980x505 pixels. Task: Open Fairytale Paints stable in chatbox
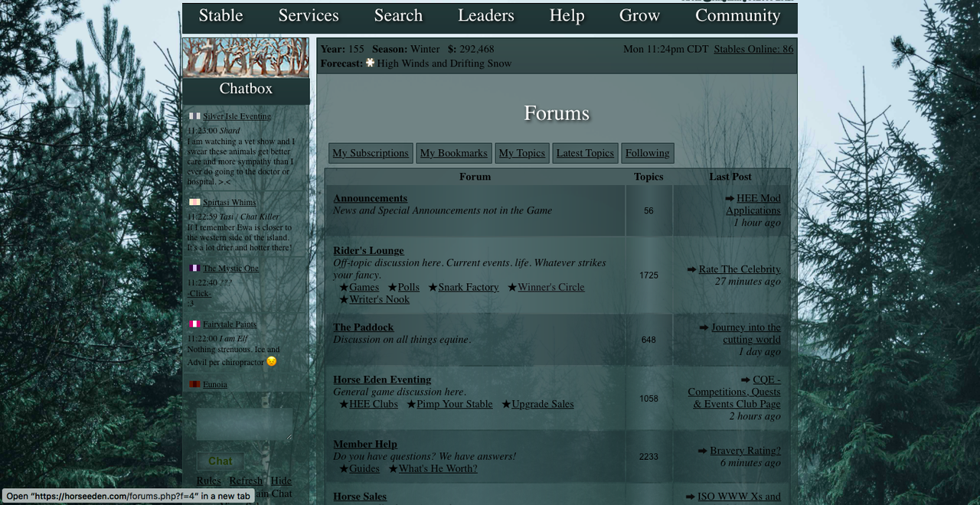(230, 324)
